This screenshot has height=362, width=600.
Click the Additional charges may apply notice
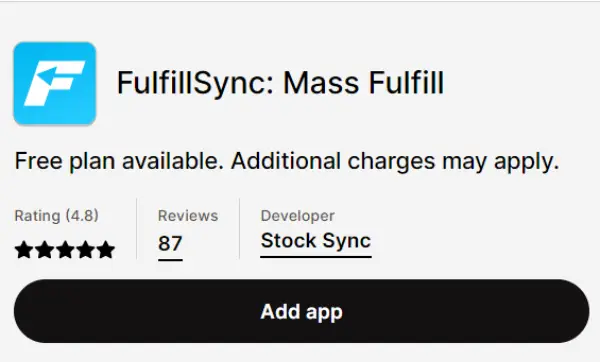[395, 161]
